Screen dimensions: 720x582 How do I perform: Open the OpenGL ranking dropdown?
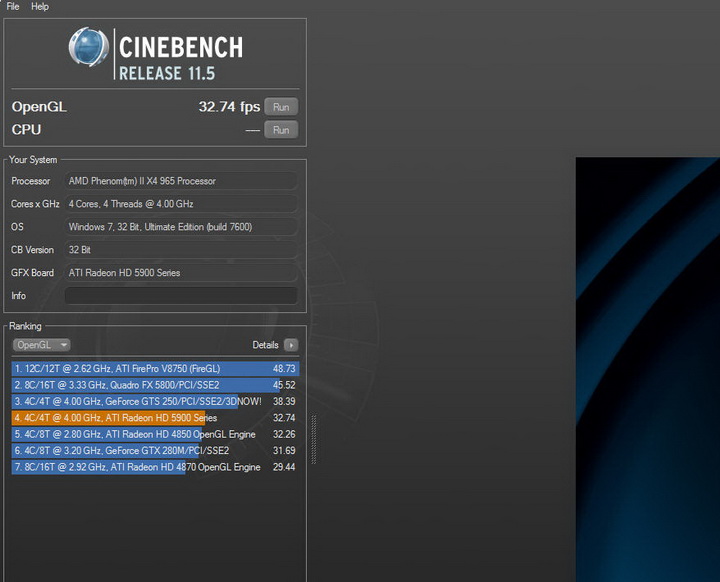point(41,345)
